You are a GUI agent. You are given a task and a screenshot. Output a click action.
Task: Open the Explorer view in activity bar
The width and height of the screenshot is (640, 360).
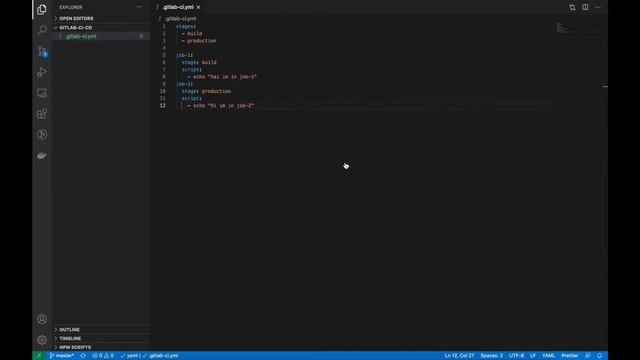pos(42,9)
